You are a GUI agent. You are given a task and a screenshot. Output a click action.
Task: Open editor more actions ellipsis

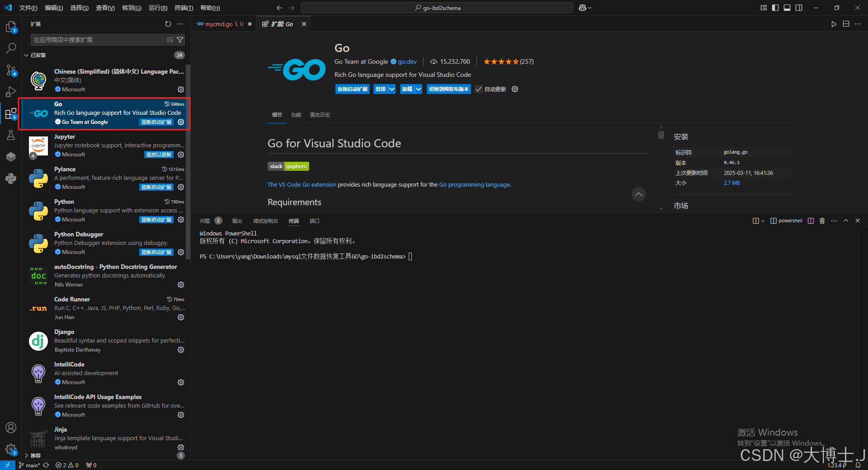(x=858, y=24)
